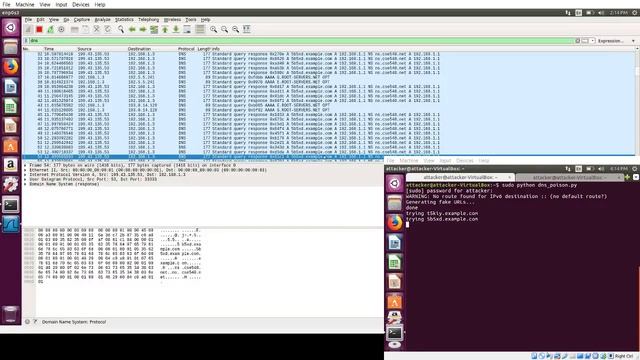Open Wireshark's Analyze menu
Viewport: 640px width, 360px height.
point(102,20)
